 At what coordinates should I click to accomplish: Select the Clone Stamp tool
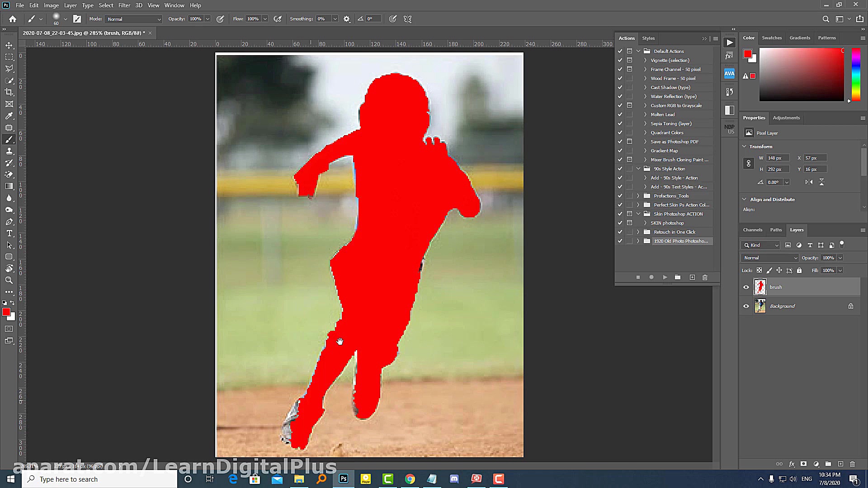coord(9,151)
